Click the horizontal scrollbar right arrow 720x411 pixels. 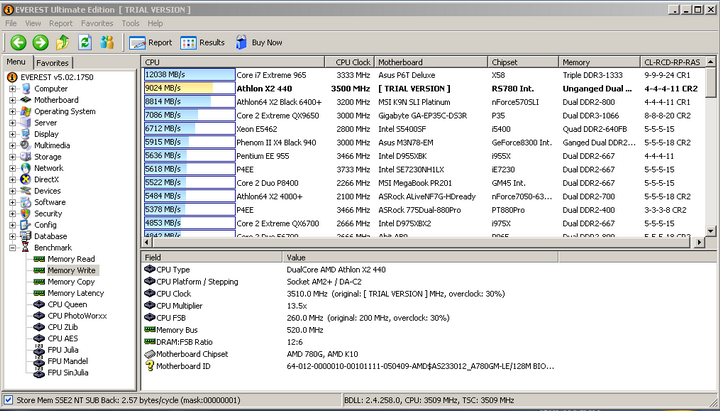pos(699,242)
